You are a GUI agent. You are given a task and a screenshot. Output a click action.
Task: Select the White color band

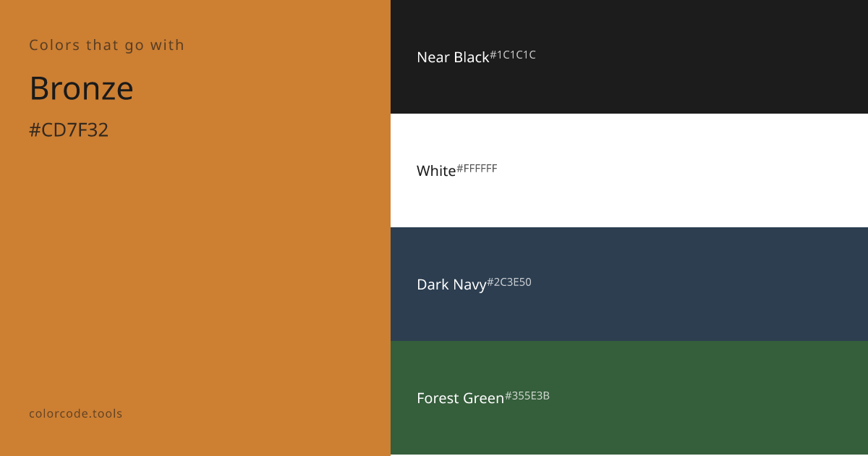[x=629, y=170]
